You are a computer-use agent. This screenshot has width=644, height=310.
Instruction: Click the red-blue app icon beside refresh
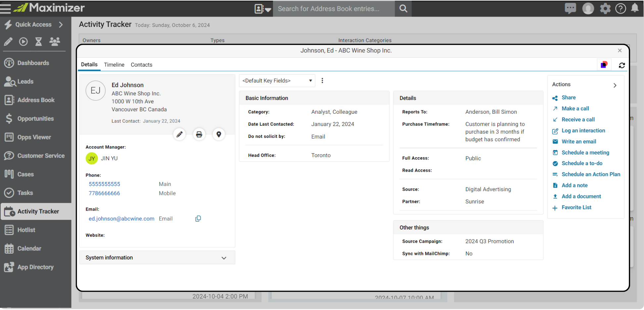[604, 65]
